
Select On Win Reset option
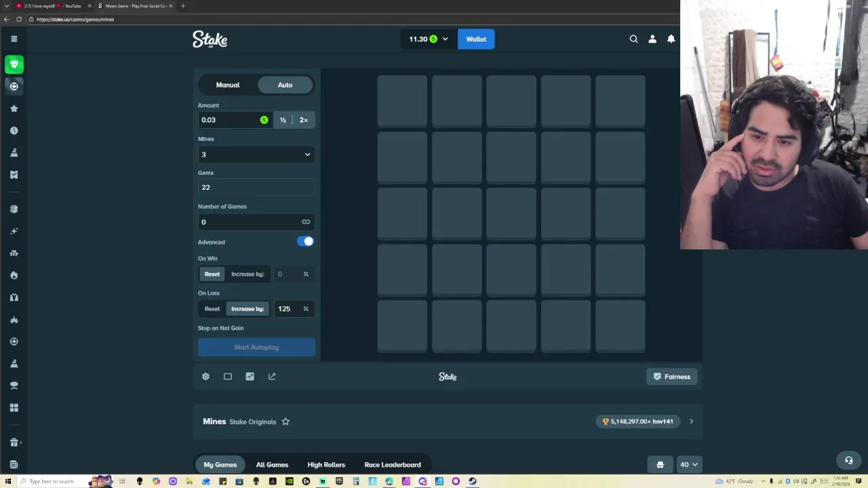click(212, 274)
